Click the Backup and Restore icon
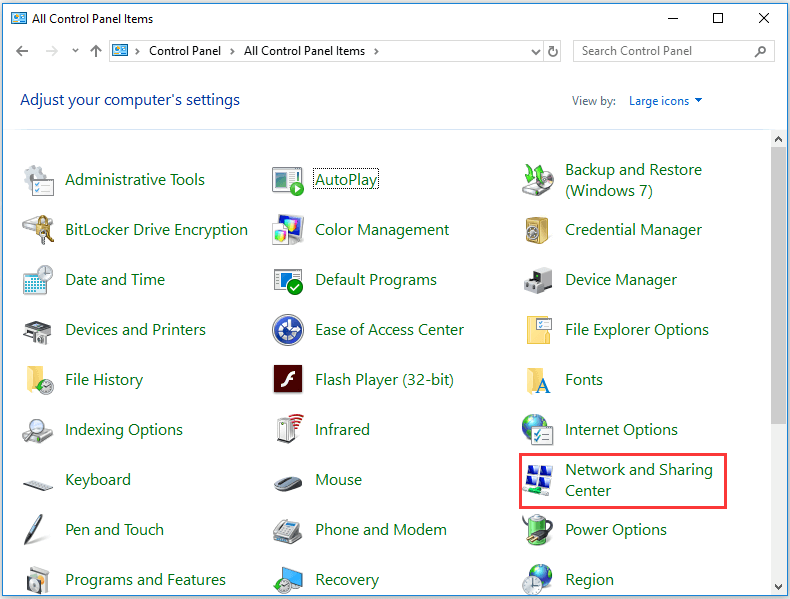Image resolution: width=790 pixels, height=599 pixels. [x=538, y=180]
